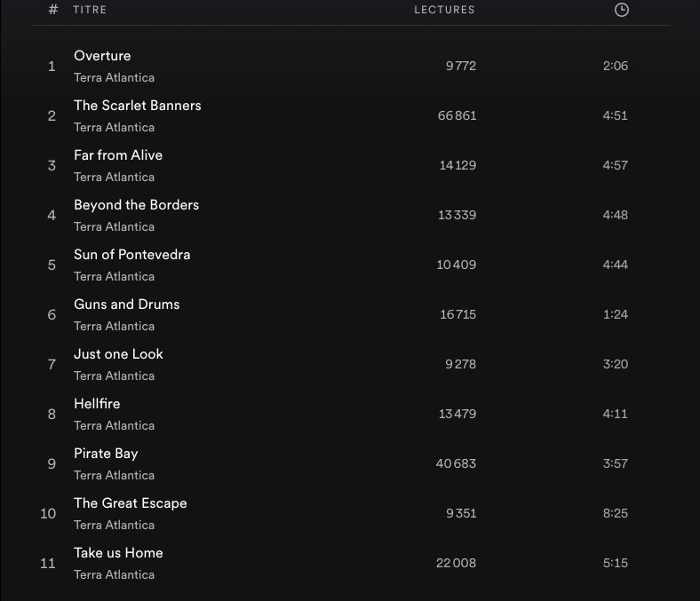This screenshot has height=601, width=700.
Task: Open the Pirate Bay track
Action: pyautogui.click(x=106, y=454)
